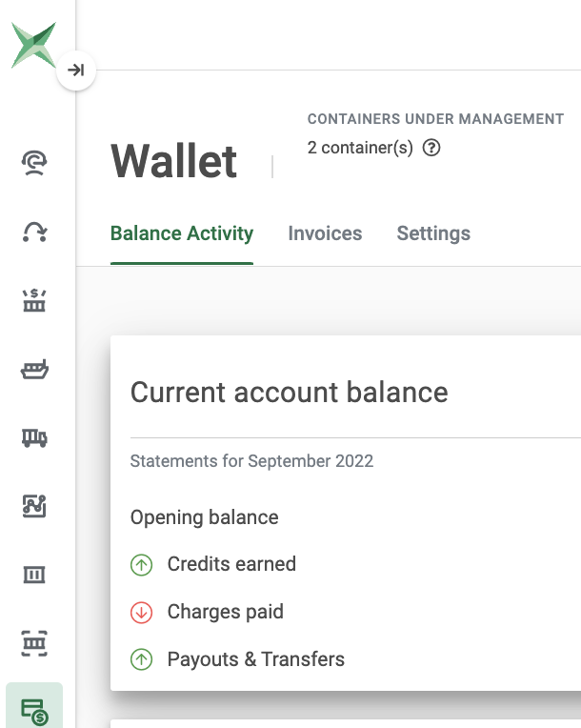Open the route arrow icon in sidebar
The width and height of the screenshot is (581, 728).
pyautogui.click(x=34, y=232)
